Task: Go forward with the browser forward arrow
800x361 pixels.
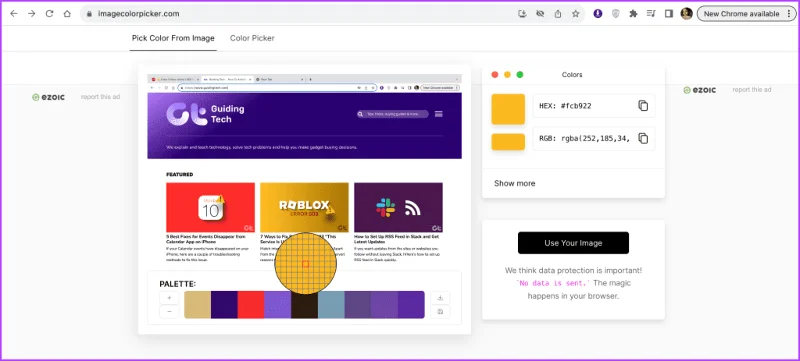Action: pos(32,14)
